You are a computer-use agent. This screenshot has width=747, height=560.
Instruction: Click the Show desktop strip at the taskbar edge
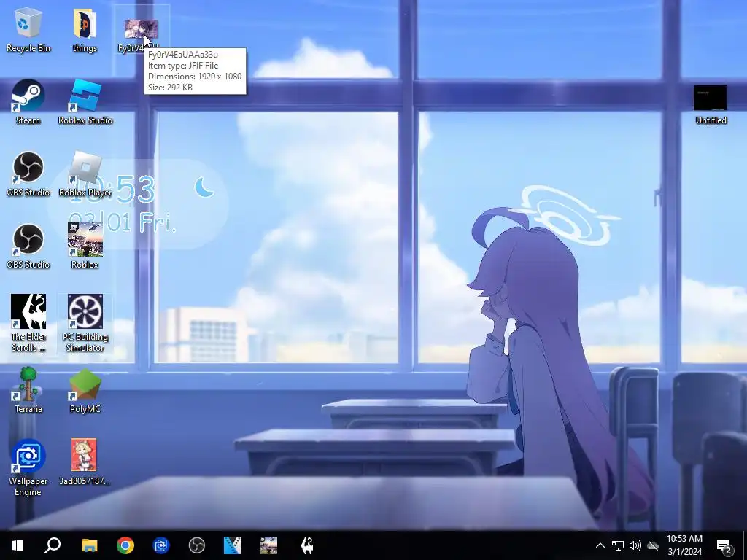[744, 545]
